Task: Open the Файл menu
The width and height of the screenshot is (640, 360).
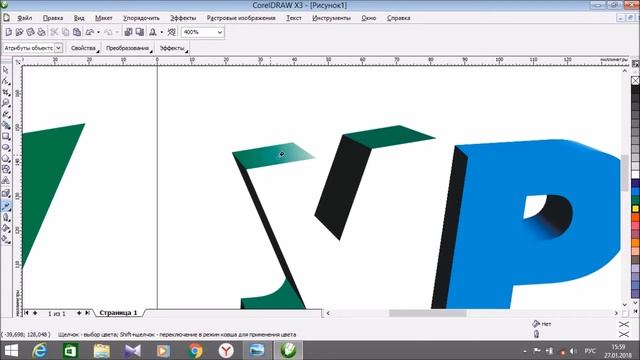Action: [25, 18]
